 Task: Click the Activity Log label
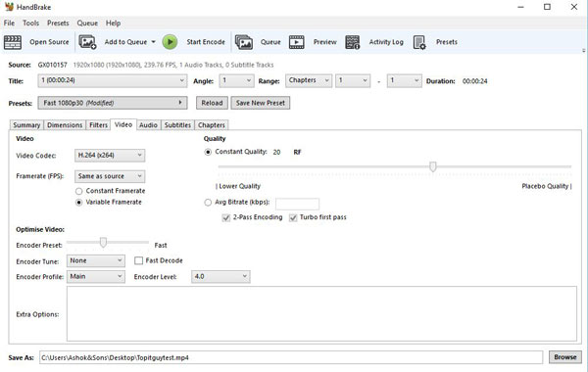click(386, 42)
